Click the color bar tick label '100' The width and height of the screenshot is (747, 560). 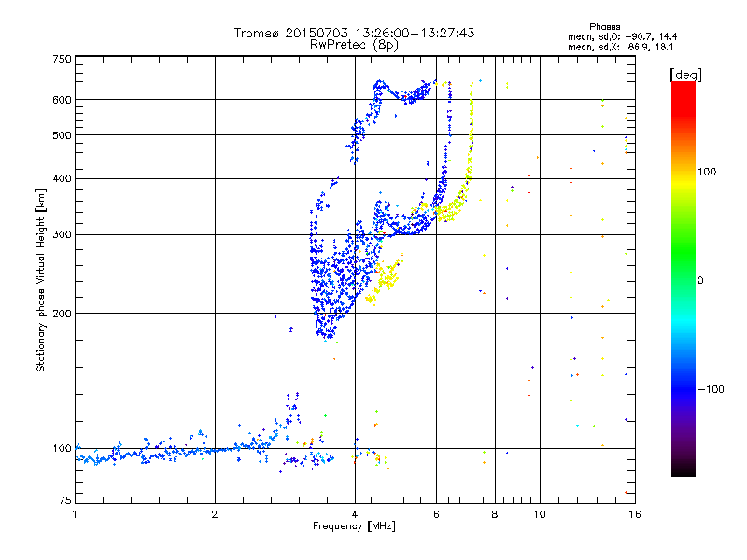click(x=707, y=172)
